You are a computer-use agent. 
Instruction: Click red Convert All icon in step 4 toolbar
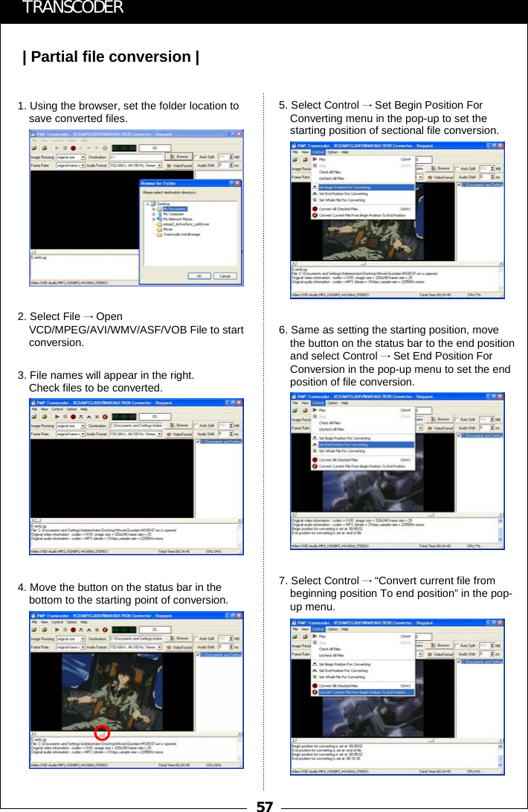click(x=73, y=630)
